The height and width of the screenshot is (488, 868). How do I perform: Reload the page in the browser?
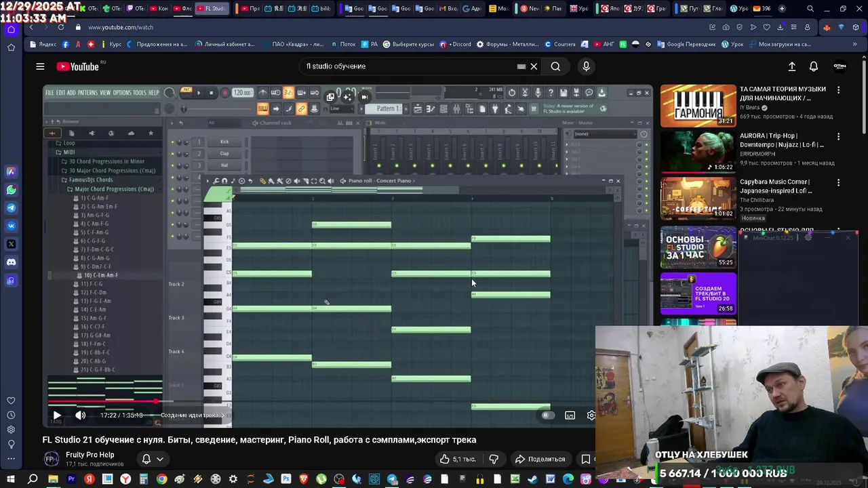coord(61,27)
